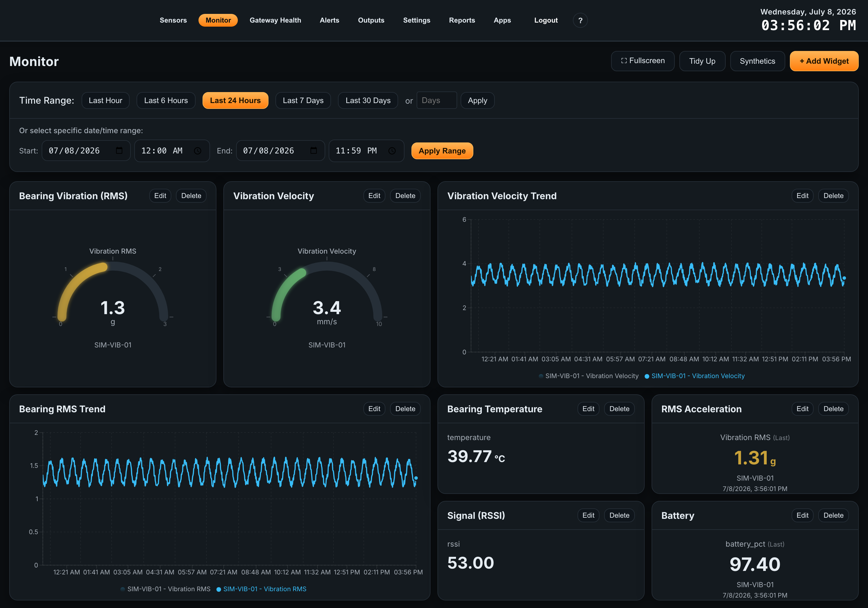Click the Add Widget button
The height and width of the screenshot is (608, 868).
coord(824,61)
